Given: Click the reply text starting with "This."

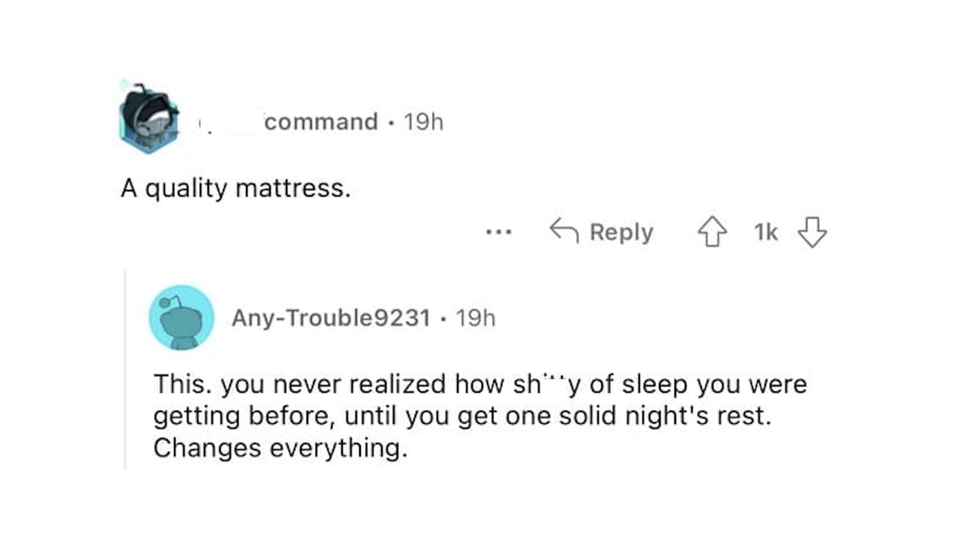Looking at the screenshot, I should click(x=479, y=384).
